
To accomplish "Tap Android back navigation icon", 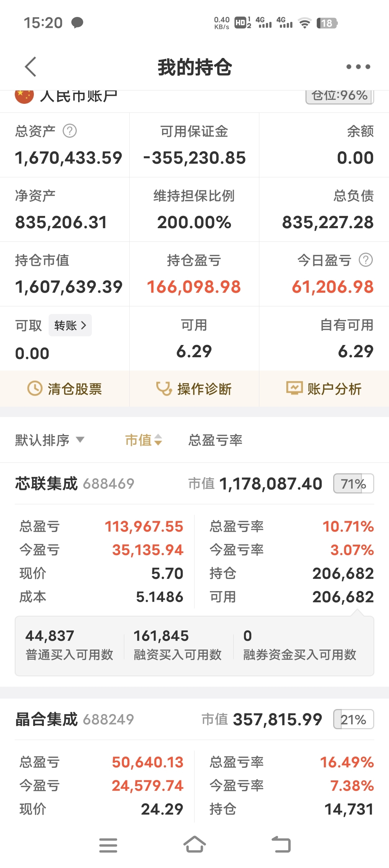I will [281, 845].
